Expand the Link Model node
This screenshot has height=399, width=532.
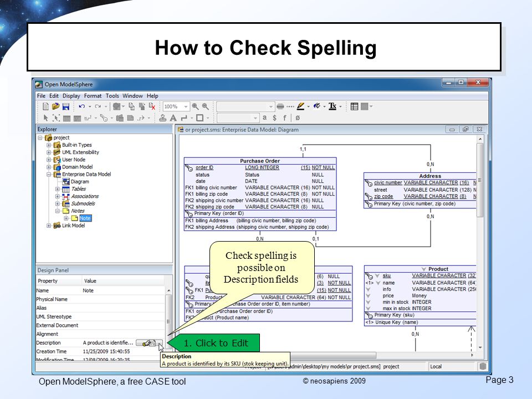tap(49, 226)
